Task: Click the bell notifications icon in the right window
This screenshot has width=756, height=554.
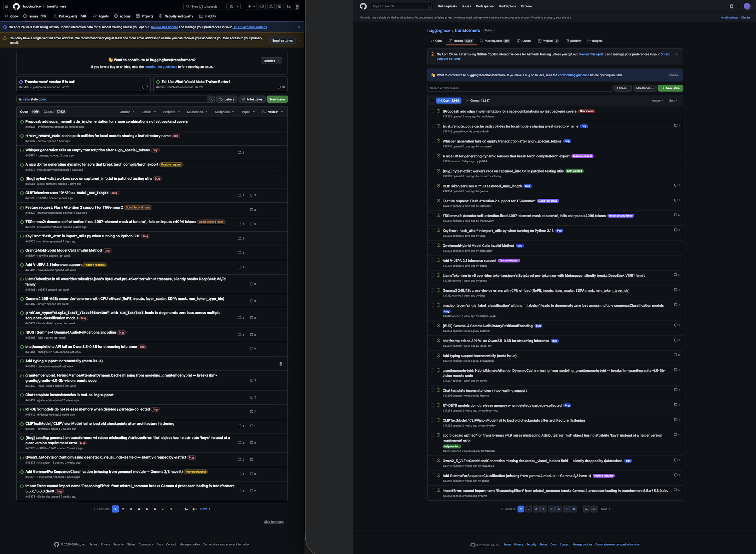Action: pyautogui.click(x=732, y=6)
